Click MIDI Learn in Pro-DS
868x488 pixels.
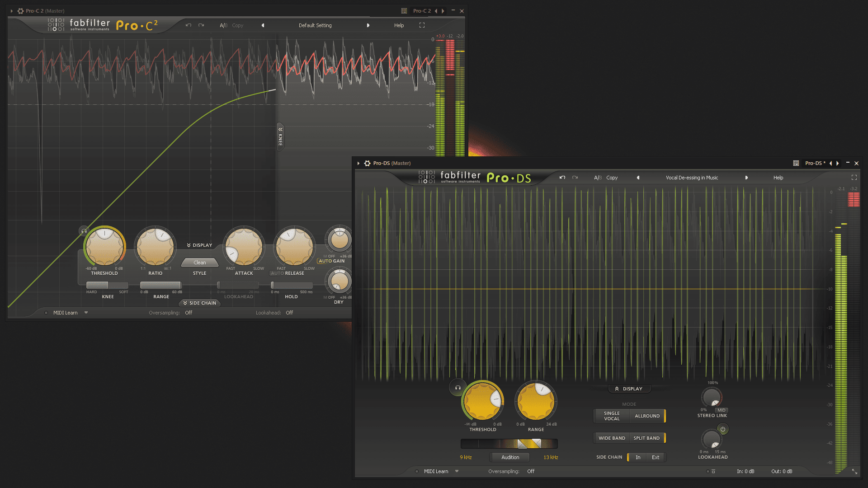[x=436, y=471]
